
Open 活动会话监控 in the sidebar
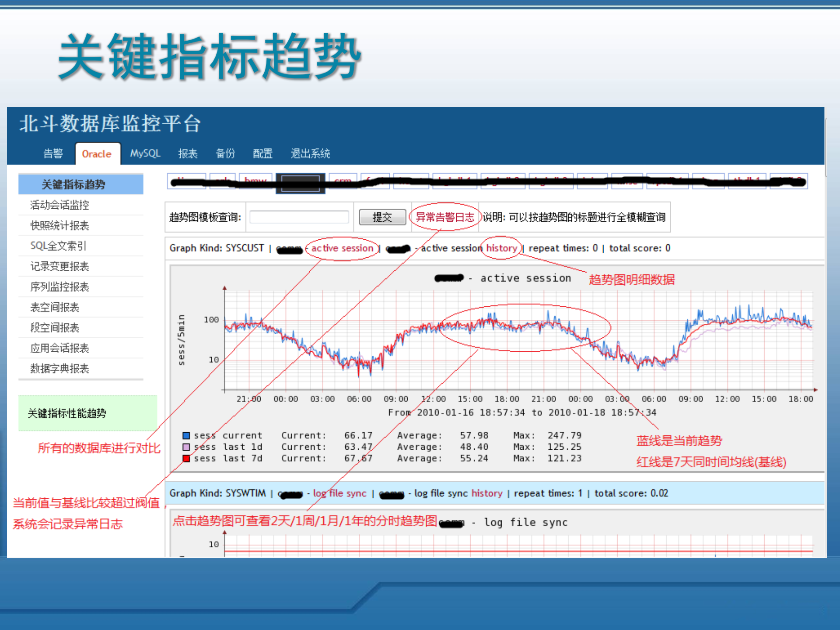61,205
